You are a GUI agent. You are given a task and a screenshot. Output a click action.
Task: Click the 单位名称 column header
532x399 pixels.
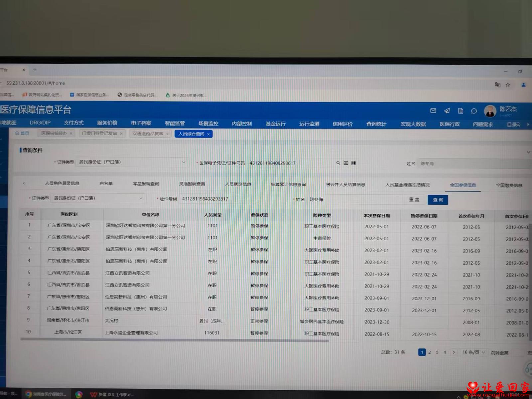click(x=150, y=214)
